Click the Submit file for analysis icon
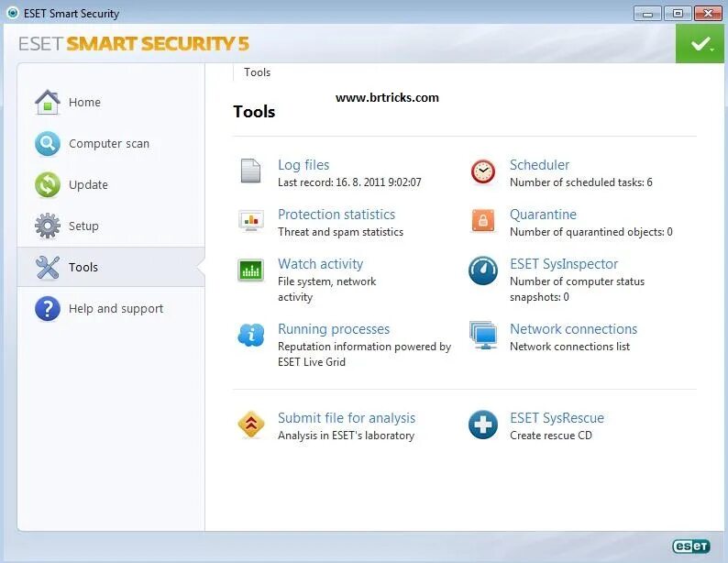This screenshot has height=563, width=728. pos(250,425)
